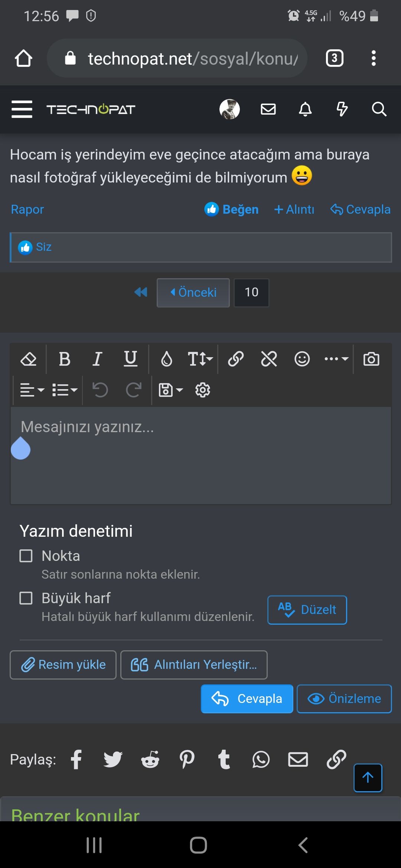Open notifications bell icon
This screenshot has height=868, width=401.
pos(305,109)
